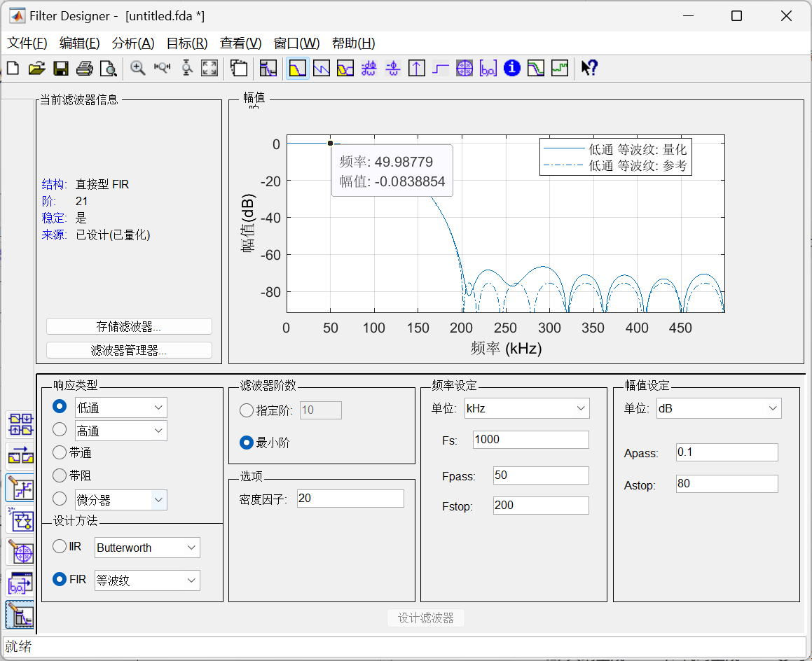Open Set Quantization Parameters sidebar panel
The image size is (812, 661).
(20, 488)
